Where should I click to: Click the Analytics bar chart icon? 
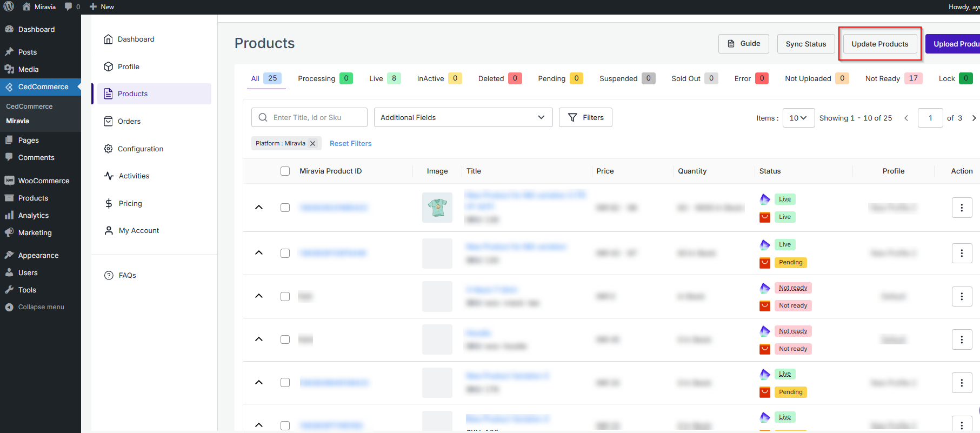point(9,215)
